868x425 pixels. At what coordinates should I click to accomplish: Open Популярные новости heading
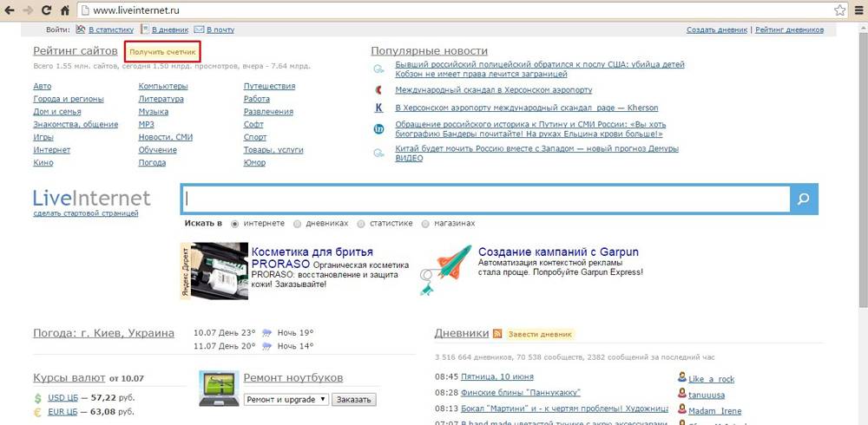[x=429, y=51]
